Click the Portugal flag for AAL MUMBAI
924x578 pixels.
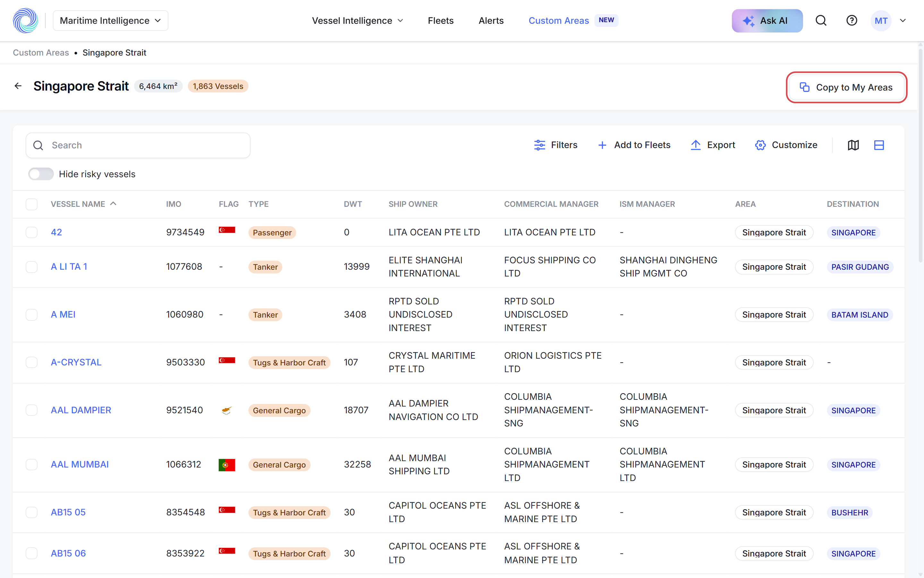[x=227, y=465]
